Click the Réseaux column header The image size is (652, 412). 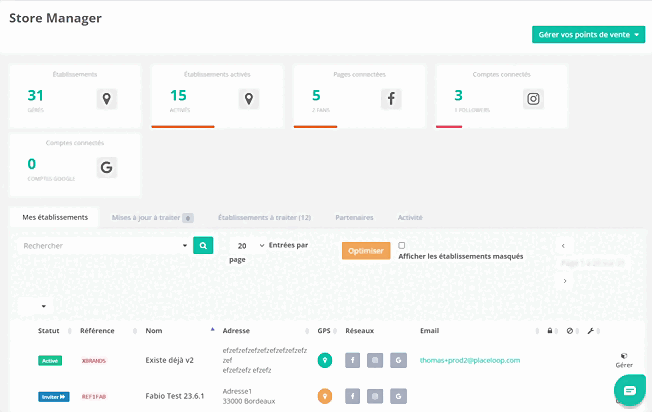pos(360,331)
